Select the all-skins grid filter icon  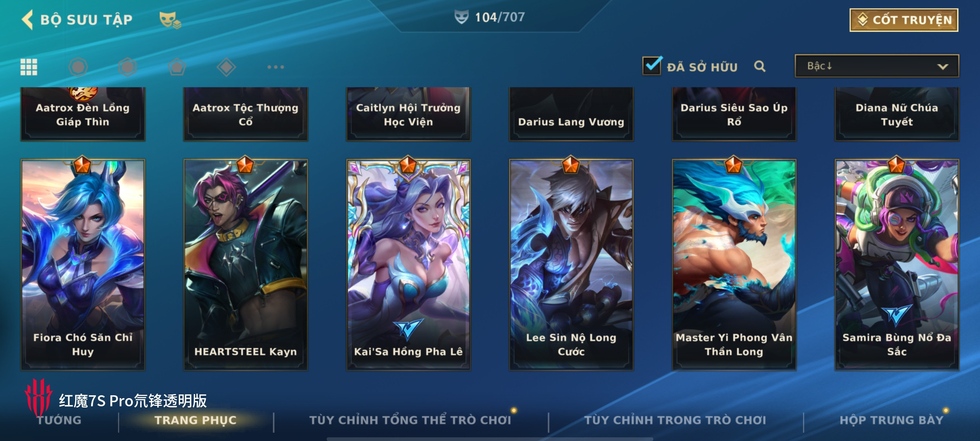29,67
